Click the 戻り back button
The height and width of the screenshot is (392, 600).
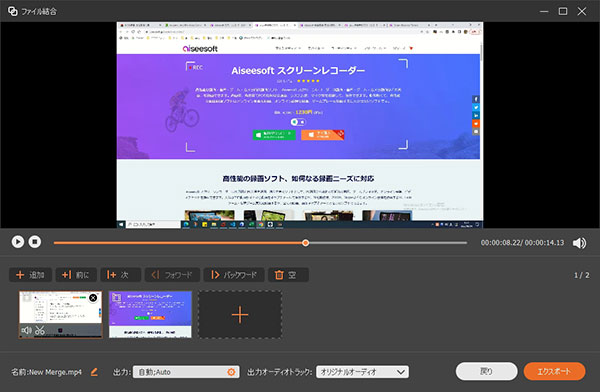(486, 371)
